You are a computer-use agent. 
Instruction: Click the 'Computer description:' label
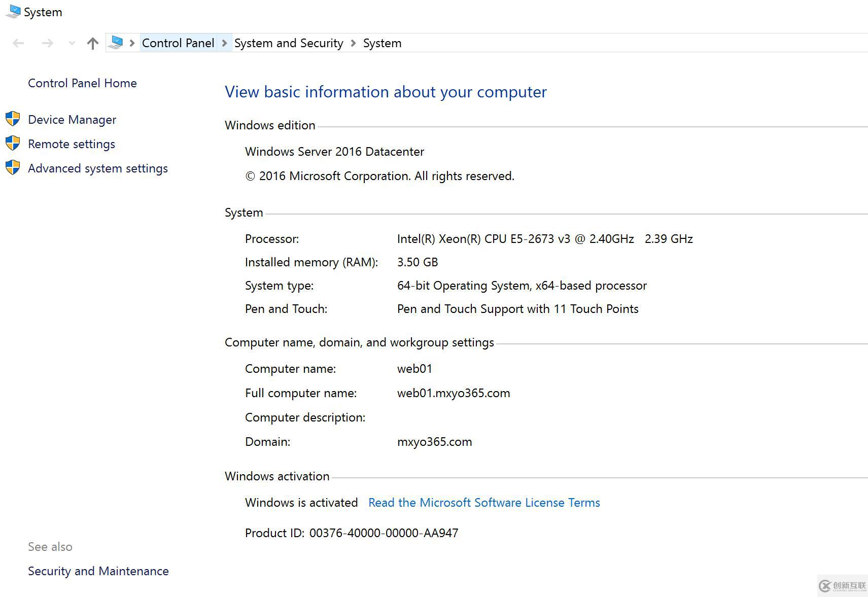click(x=305, y=417)
